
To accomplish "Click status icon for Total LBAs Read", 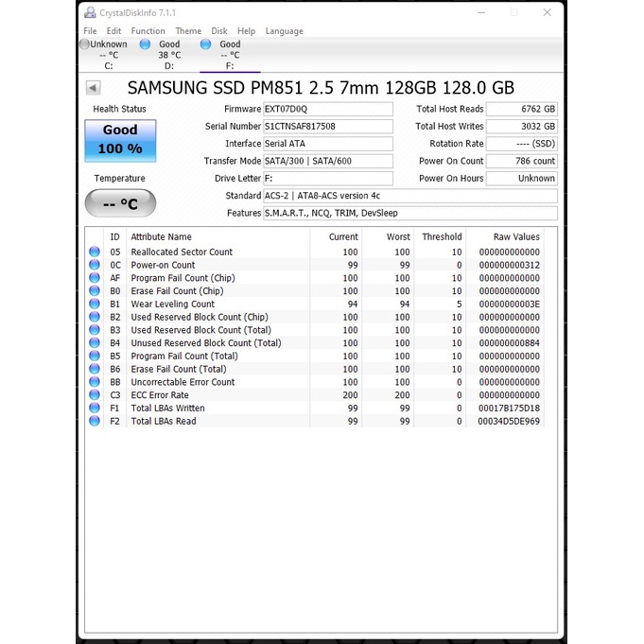I will point(95,421).
